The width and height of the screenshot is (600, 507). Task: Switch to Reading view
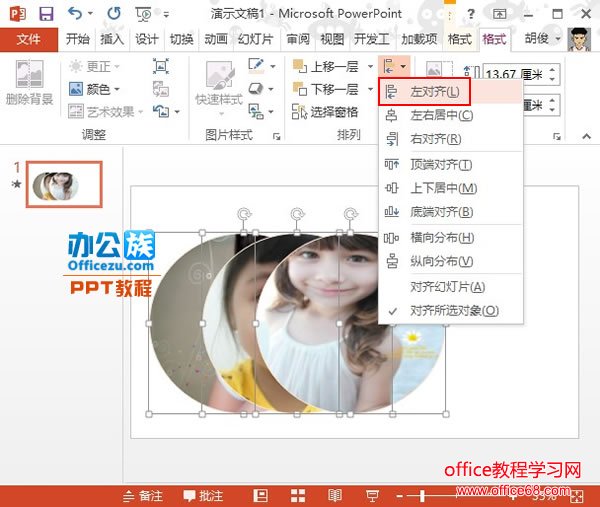(x=335, y=496)
